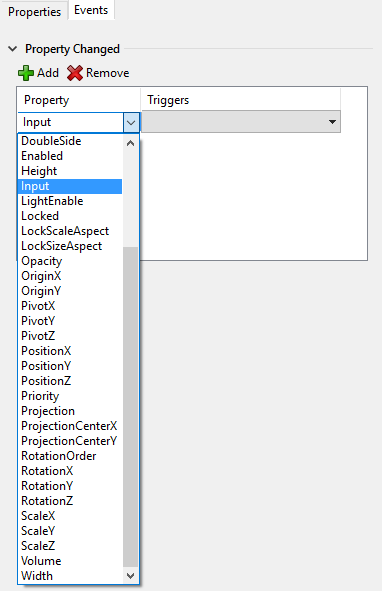Screen dimensions: 382x591
Task: Select PivotZ in the list
Action: point(70,336)
